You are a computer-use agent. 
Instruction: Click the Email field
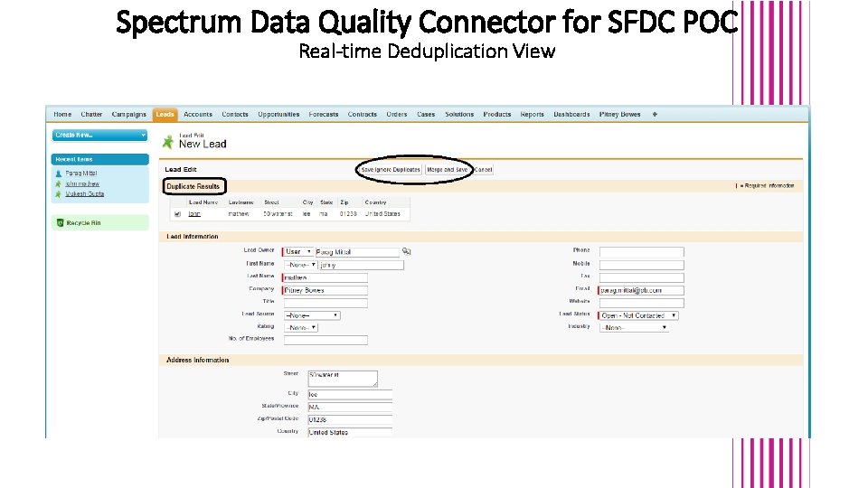[642, 290]
